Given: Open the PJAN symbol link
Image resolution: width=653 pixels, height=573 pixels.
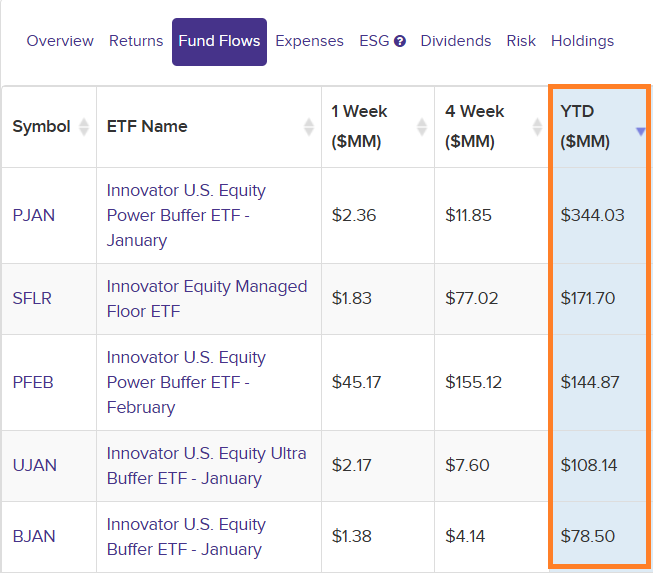Looking at the screenshot, I should point(34,215).
